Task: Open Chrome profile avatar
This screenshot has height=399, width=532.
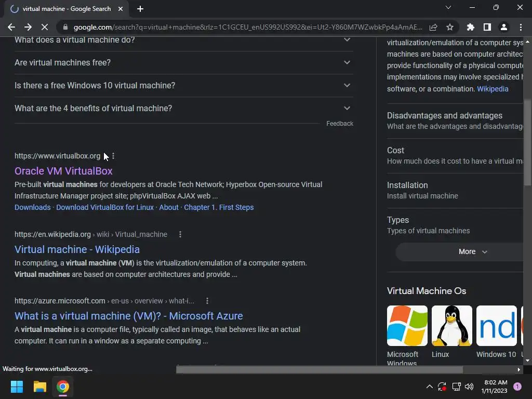Action: (504, 27)
